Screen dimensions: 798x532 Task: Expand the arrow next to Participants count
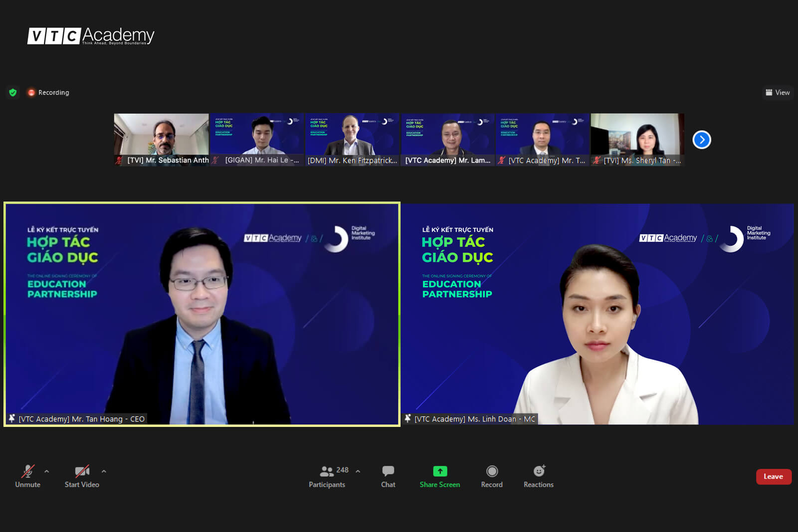(x=358, y=471)
